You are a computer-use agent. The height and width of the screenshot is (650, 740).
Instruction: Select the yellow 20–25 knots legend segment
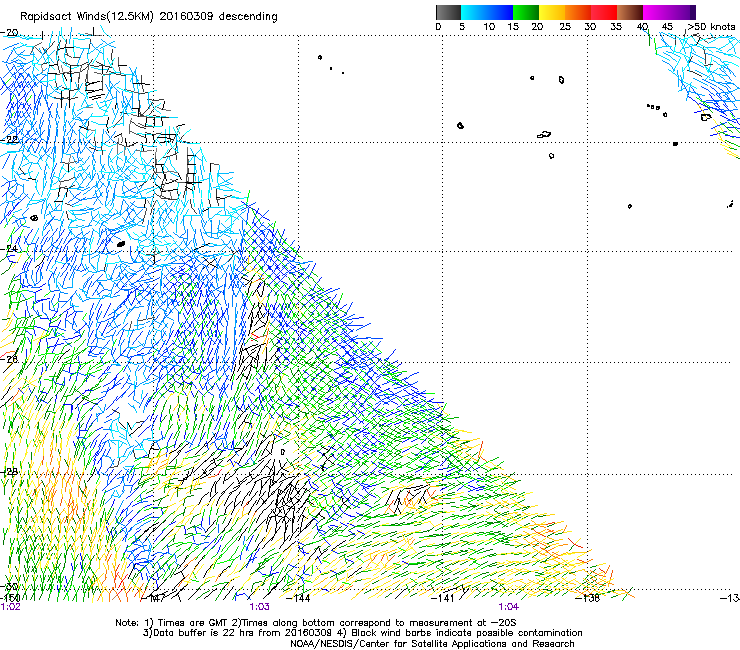552,12
